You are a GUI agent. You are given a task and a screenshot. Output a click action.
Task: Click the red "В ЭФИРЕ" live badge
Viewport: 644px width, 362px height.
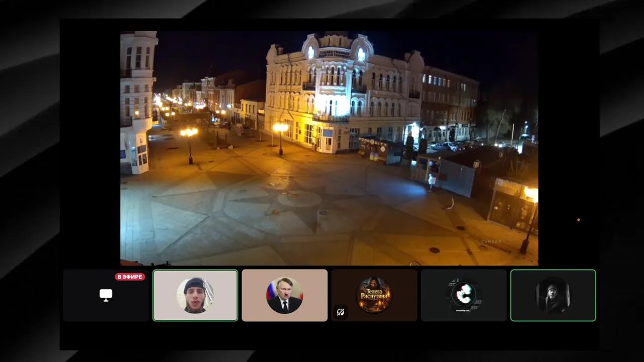130,277
